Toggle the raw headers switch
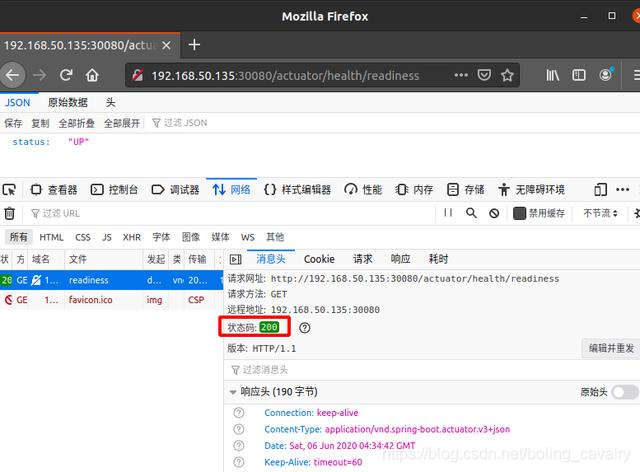Image resolution: width=640 pixels, height=472 pixels. (625, 392)
